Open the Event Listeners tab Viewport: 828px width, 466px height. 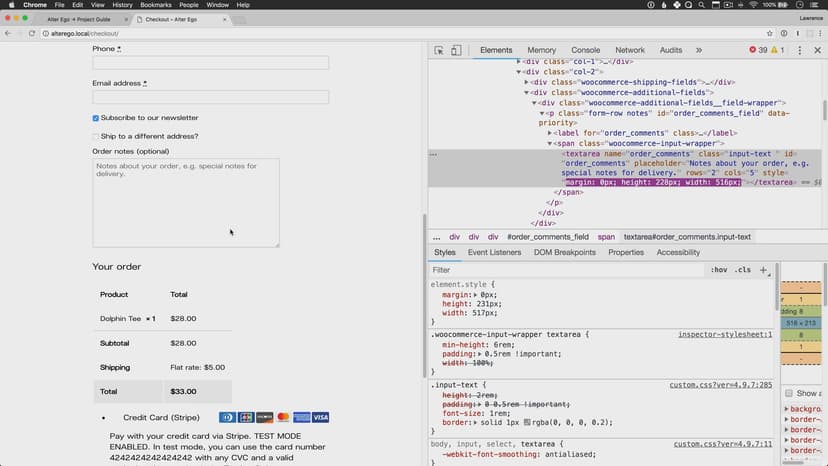click(x=494, y=252)
